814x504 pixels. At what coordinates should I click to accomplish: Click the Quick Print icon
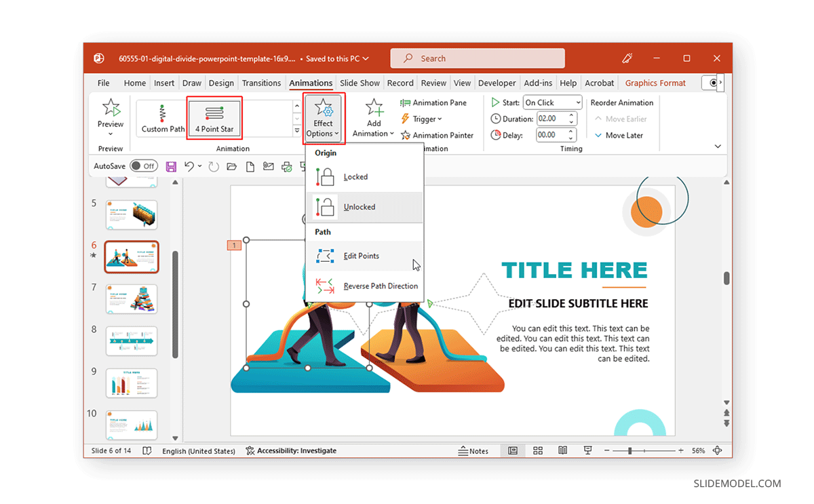287,166
